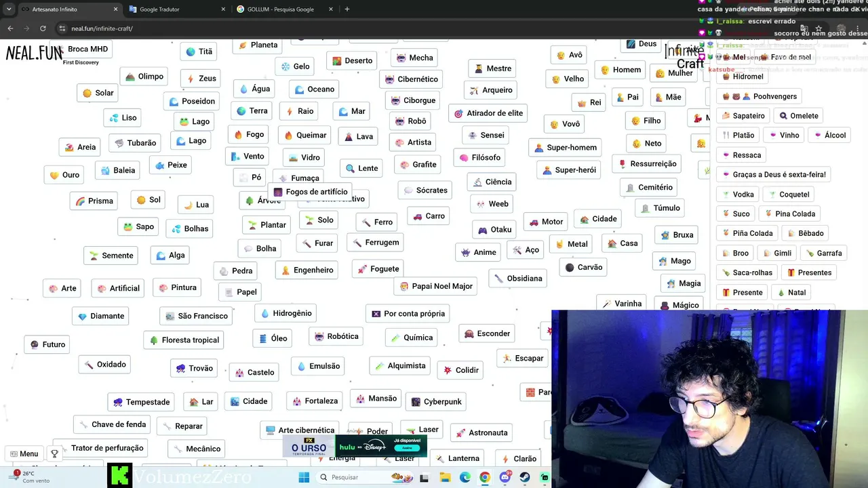Choose the Super-homem element
The image size is (868, 488).
[566, 147]
